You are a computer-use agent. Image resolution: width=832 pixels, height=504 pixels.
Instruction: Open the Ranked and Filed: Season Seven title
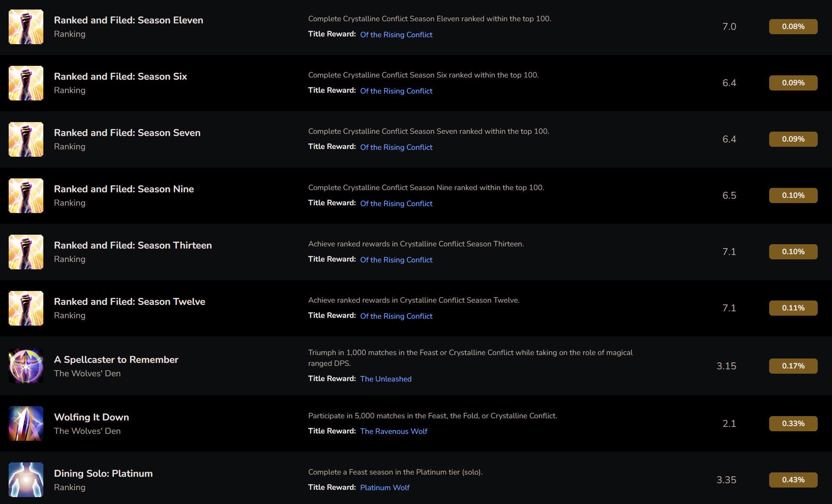tap(127, 132)
